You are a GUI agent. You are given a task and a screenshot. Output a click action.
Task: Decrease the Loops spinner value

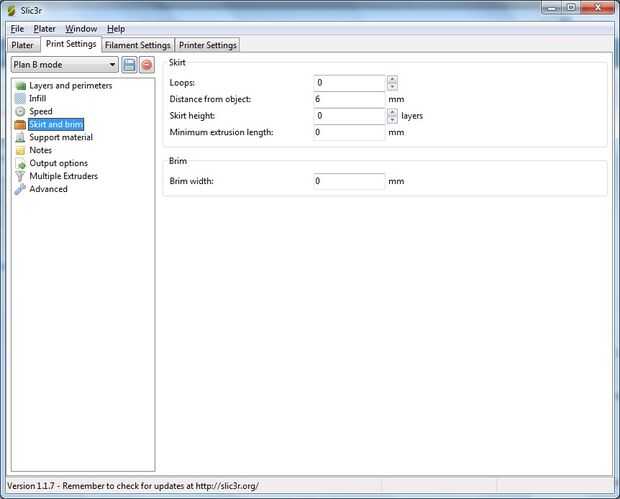(392, 87)
